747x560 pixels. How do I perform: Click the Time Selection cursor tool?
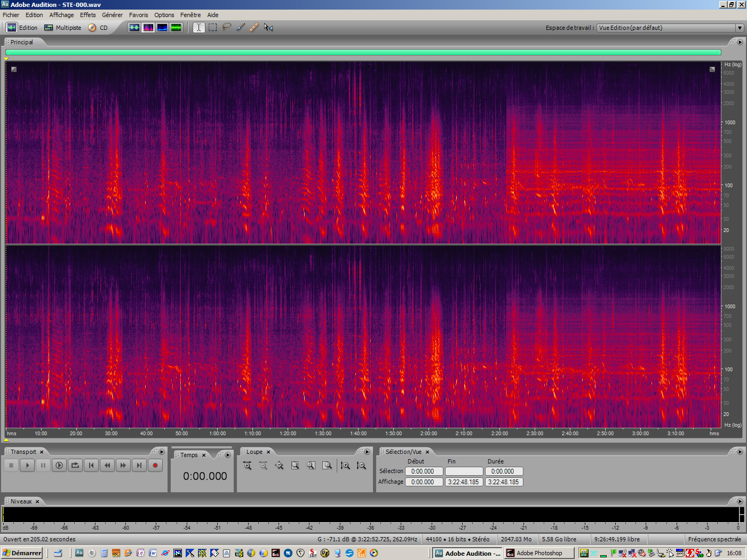click(x=198, y=27)
